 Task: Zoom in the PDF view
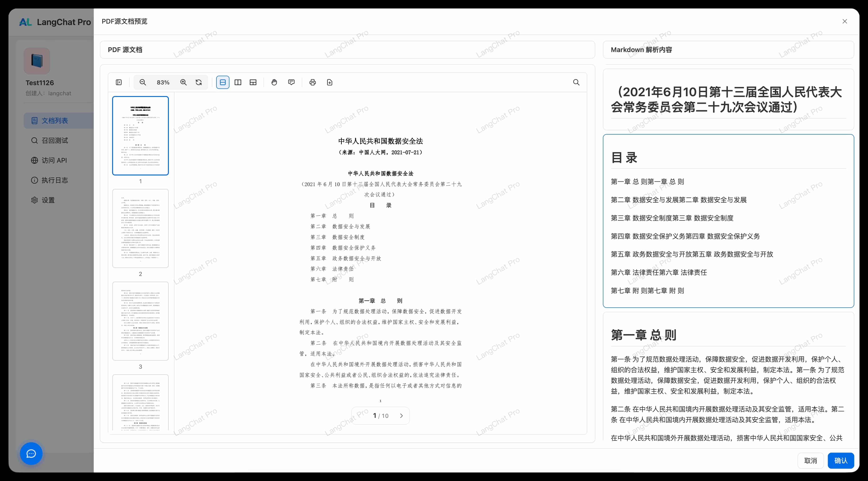(x=183, y=82)
